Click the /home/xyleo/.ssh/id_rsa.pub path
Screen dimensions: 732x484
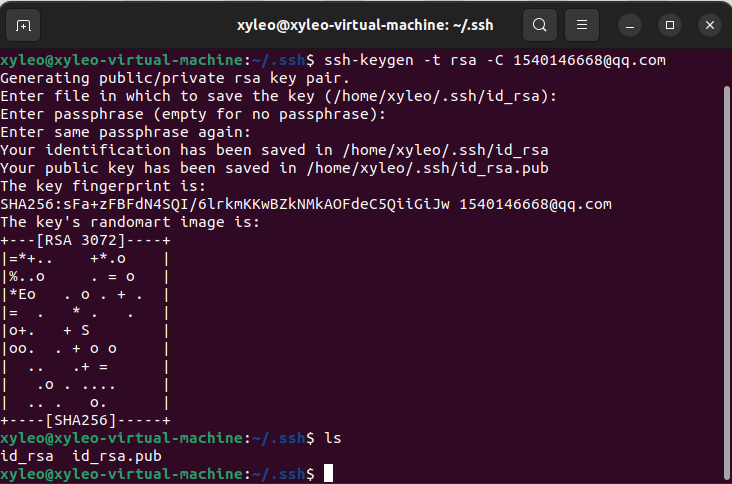pyautogui.click(x=428, y=168)
